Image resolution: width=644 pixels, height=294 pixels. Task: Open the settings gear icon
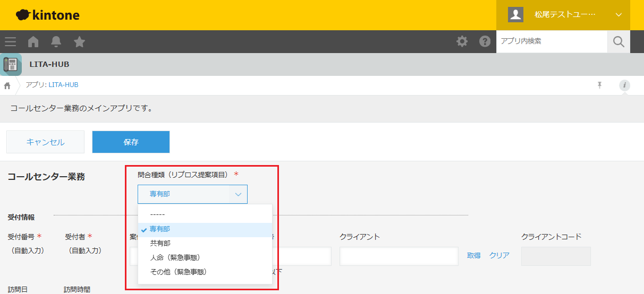coord(462,41)
